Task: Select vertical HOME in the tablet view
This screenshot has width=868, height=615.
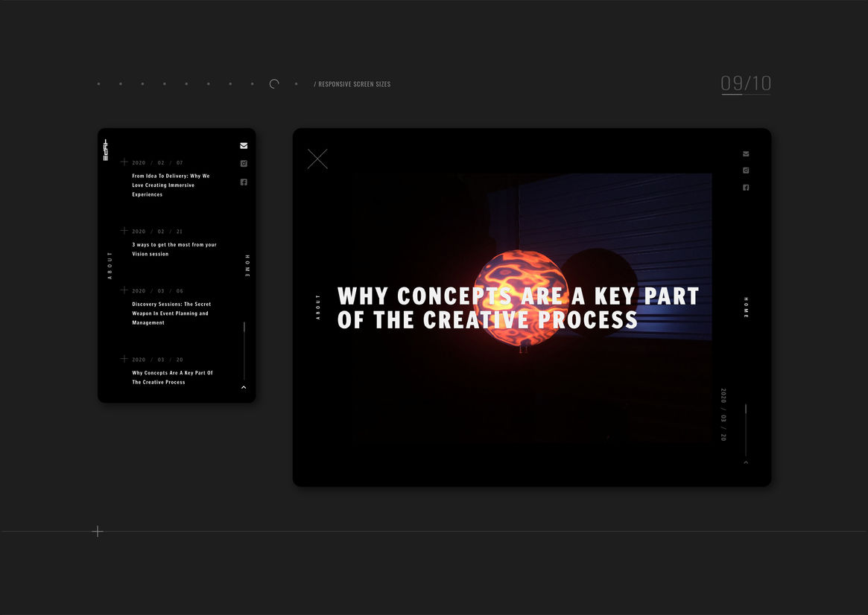Action: (746, 307)
